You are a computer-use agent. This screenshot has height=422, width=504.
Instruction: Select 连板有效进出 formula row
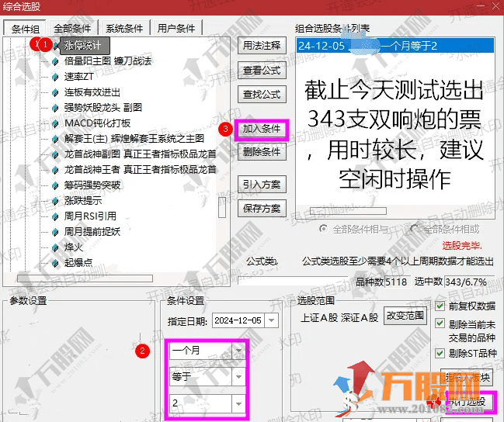pyautogui.click(x=92, y=92)
